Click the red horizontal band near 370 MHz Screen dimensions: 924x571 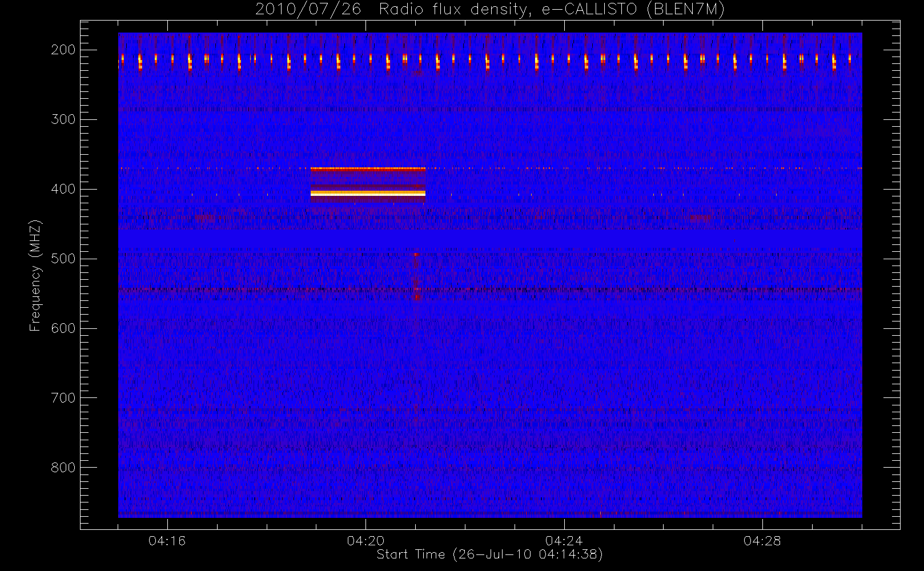[368, 168]
